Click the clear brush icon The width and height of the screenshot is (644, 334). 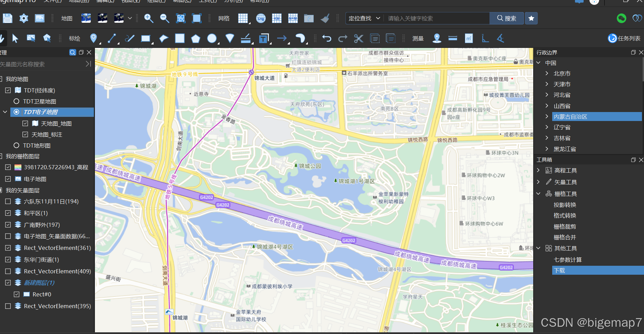(x=325, y=18)
